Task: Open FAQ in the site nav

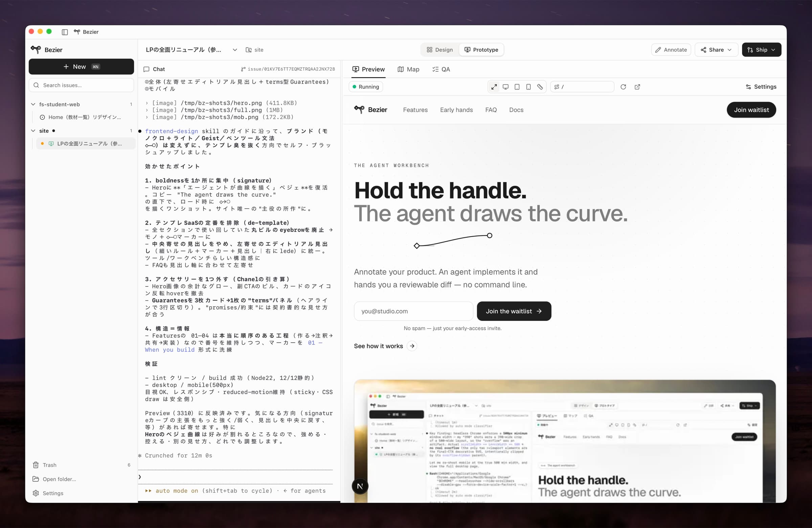Action: point(491,110)
